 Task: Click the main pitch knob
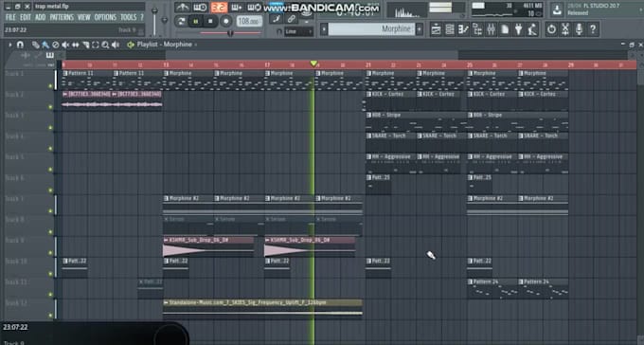165,20
